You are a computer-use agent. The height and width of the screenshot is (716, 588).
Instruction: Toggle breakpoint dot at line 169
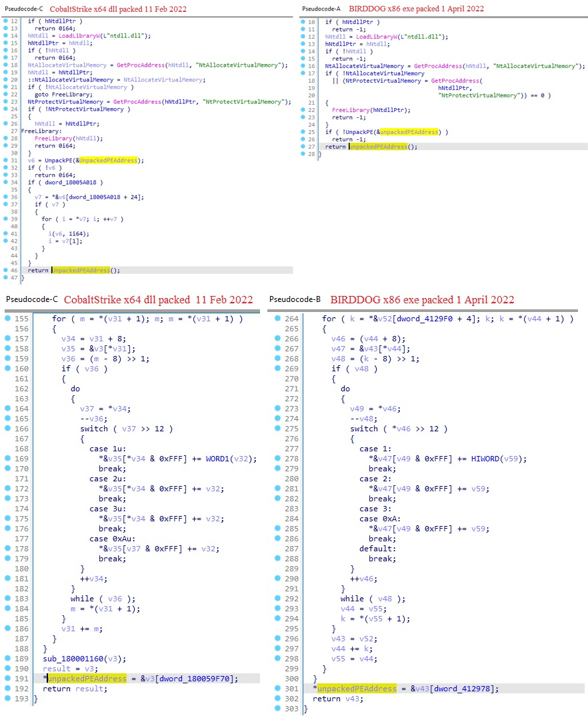coord(7,459)
